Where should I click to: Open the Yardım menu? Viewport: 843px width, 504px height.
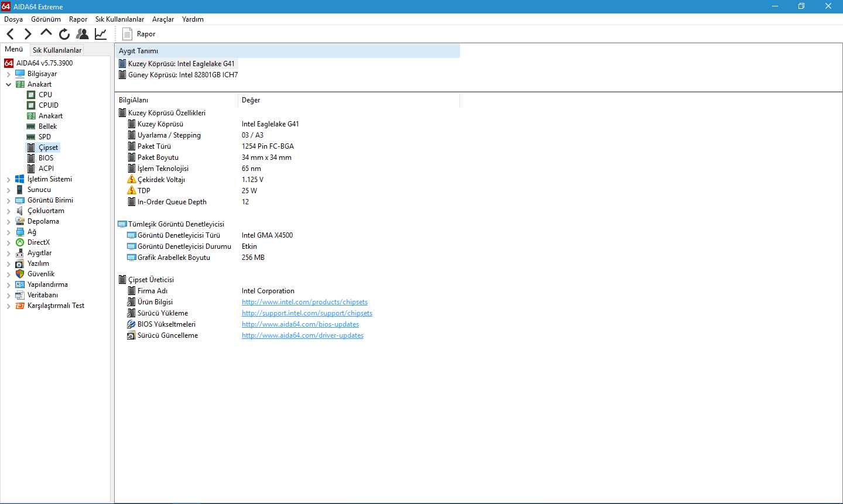193,19
